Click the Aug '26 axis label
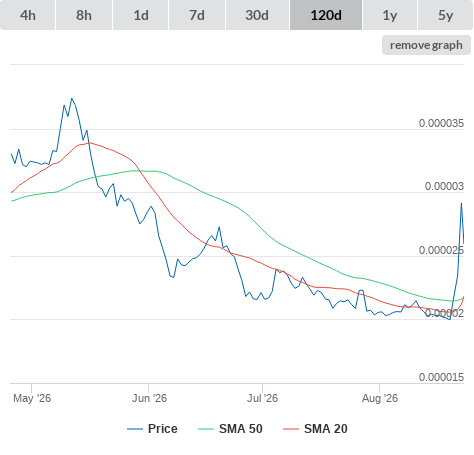The height and width of the screenshot is (455, 474). tap(380, 398)
